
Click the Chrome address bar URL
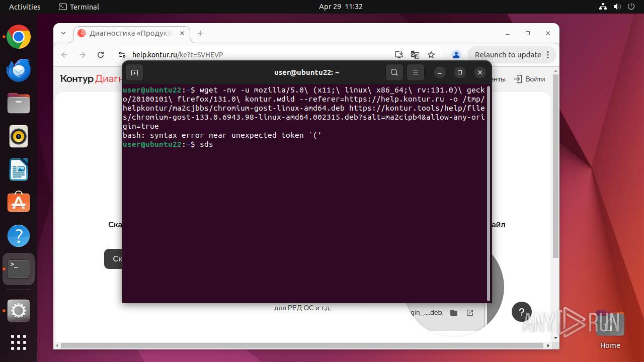point(178,55)
